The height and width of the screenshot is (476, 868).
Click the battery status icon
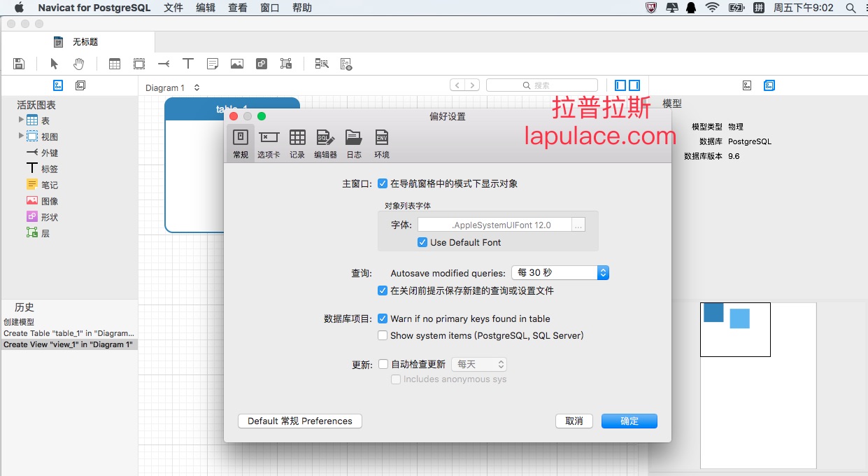click(x=736, y=8)
